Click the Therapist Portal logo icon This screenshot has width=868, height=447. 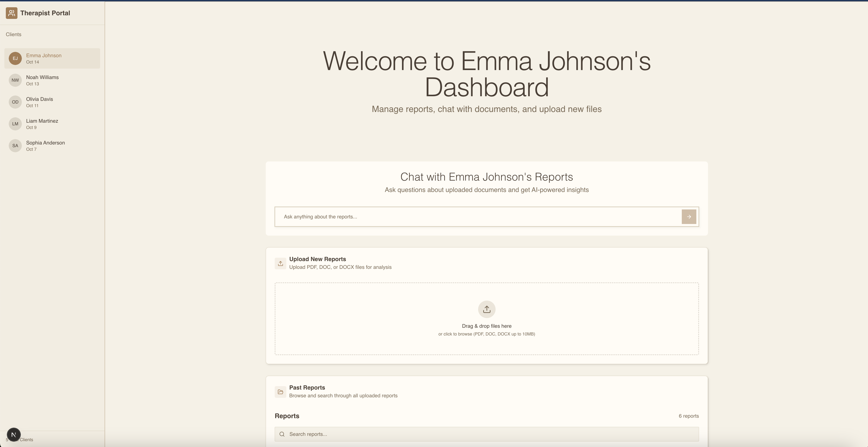pos(11,13)
